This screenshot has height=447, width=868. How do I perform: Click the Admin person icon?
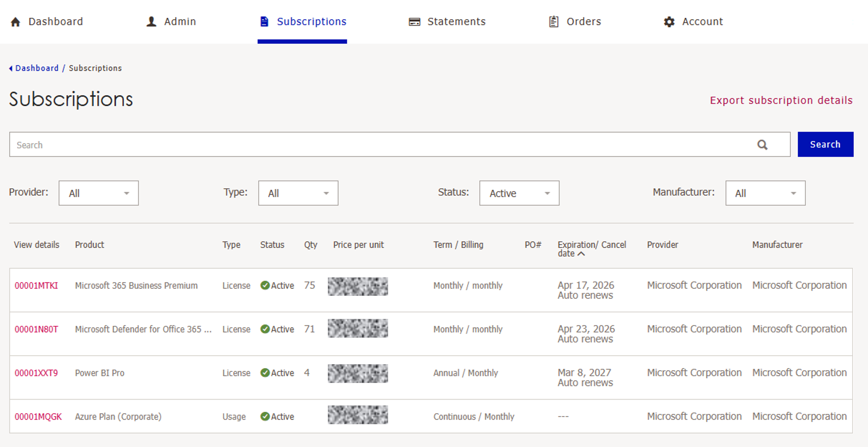point(151,22)
